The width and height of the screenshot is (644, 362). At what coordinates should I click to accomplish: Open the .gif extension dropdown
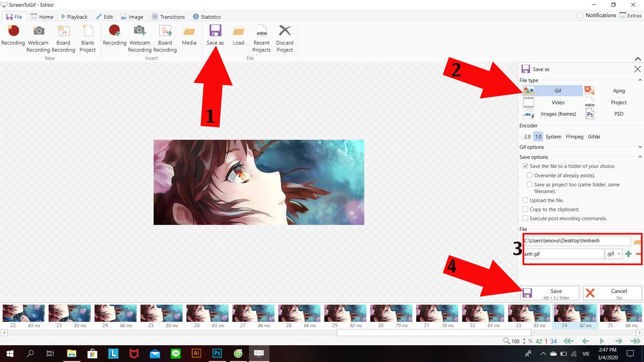click(x=613, y=254)
